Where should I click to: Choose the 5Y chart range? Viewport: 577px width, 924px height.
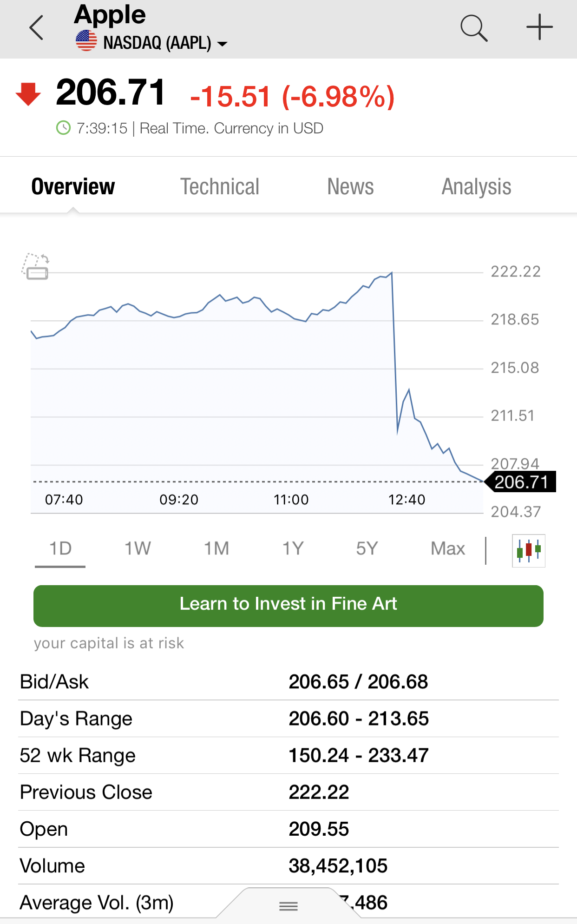pyautogui.click(x=367, y=548)
